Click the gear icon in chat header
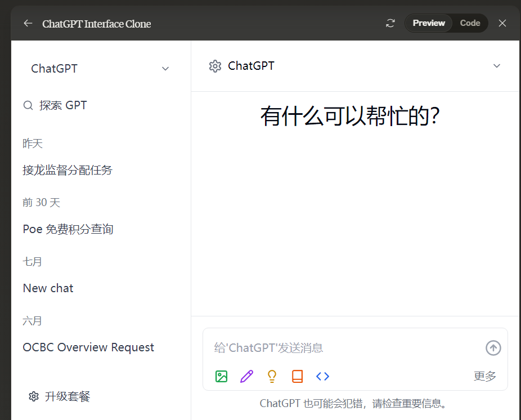 (215, 66)
